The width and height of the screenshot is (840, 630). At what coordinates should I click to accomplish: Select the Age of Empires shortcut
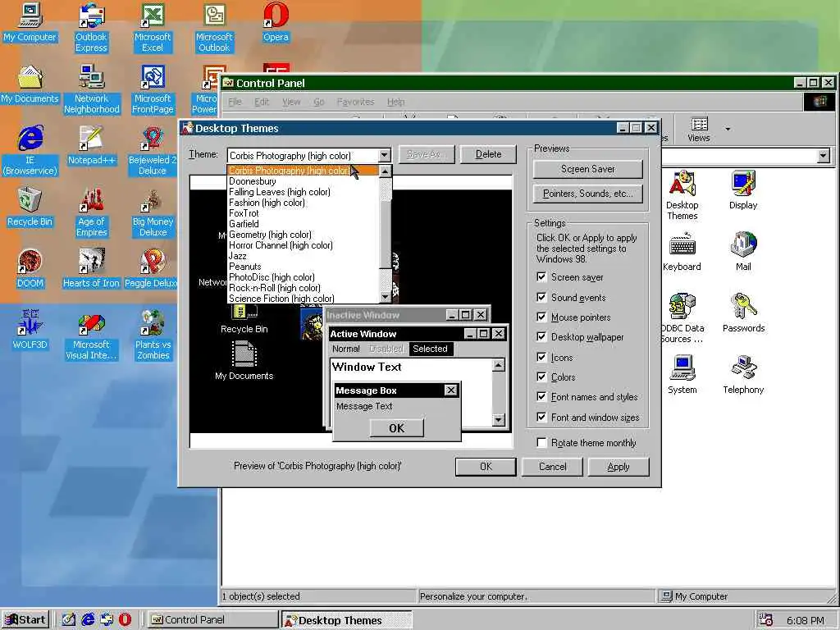tap(92, 212)
